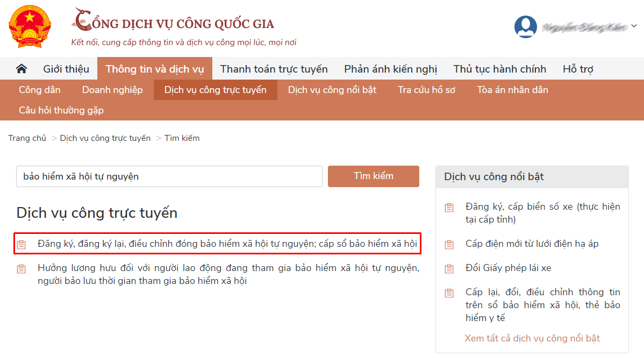Click icon beside social insurance book reissue
644x363 pixels.
tap(449, 293)
